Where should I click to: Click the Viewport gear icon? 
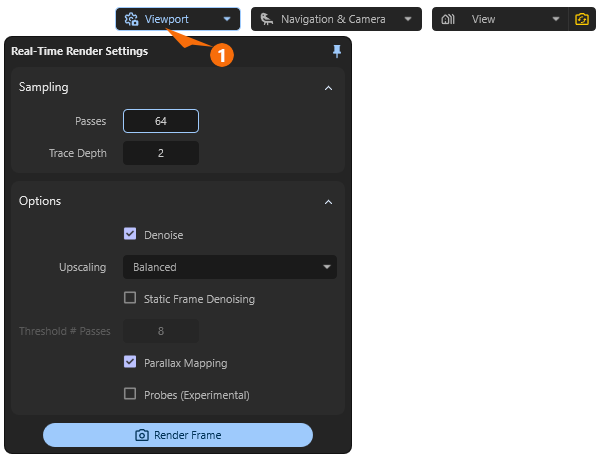tap(131, 19)
